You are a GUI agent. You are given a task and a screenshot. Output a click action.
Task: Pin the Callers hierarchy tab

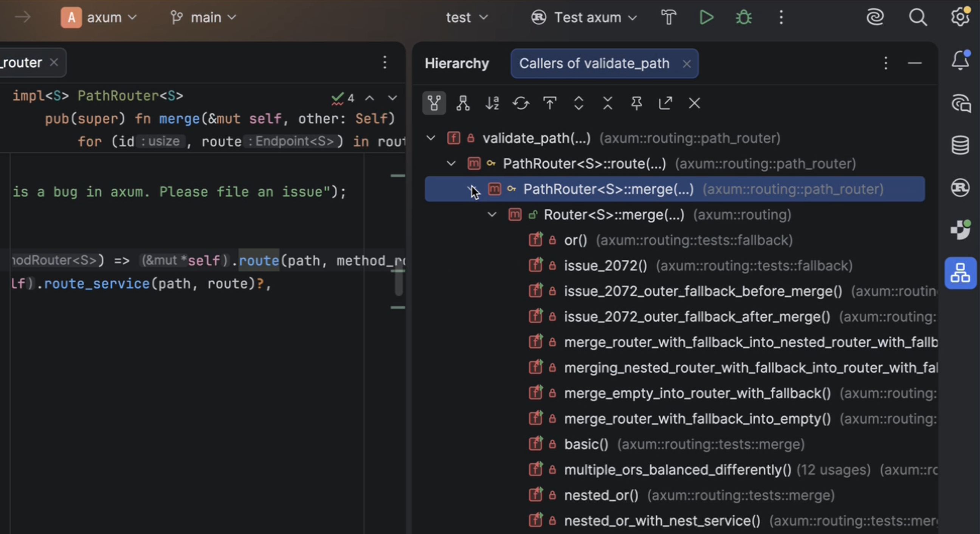pos(636,103)
